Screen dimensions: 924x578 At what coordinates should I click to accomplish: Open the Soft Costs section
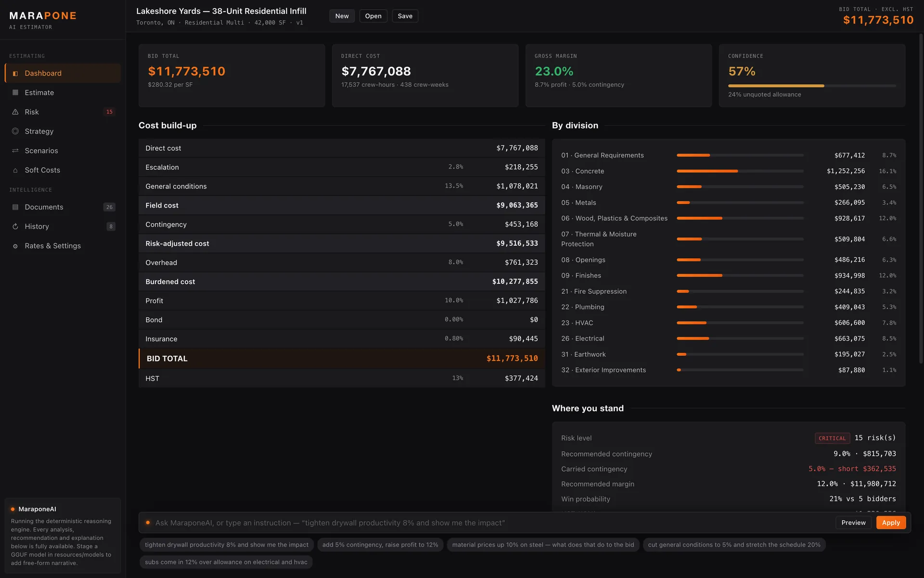point(63,170)
